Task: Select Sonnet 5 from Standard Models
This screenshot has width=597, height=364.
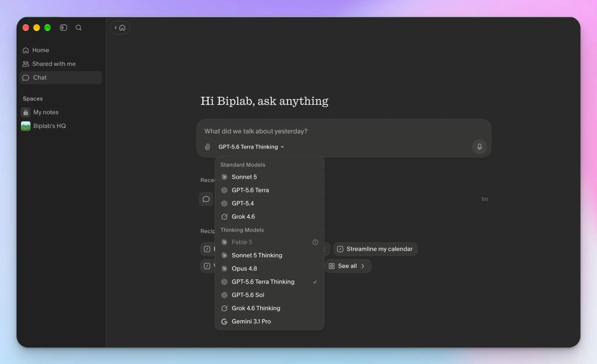Action: click(x=269, y=177)
